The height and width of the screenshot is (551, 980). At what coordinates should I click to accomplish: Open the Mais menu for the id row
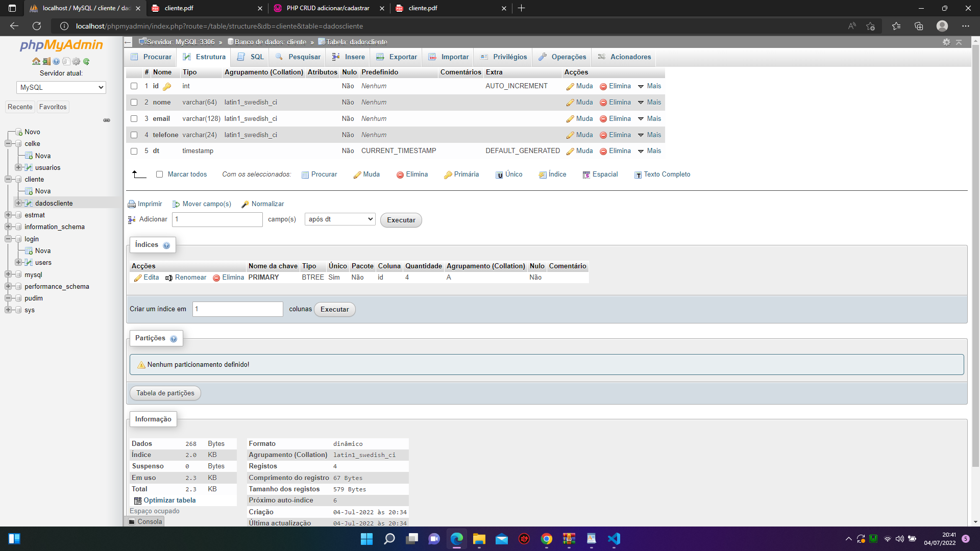coord(649,86)
